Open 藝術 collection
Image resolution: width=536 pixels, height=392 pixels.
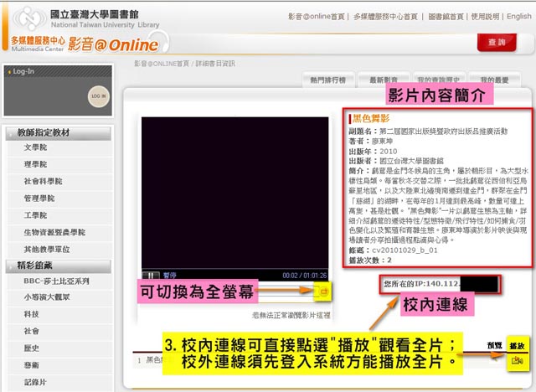click(32, 365)
